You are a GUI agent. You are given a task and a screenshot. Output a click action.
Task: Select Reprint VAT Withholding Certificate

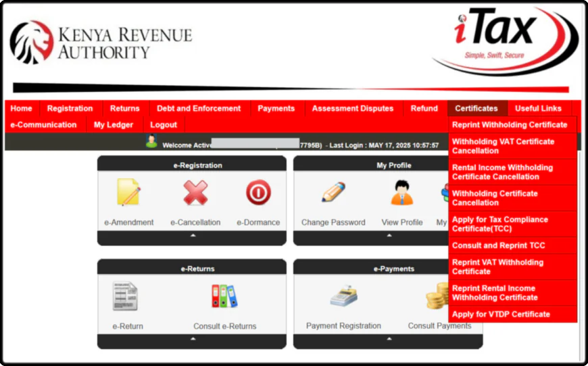coord(512,267)
